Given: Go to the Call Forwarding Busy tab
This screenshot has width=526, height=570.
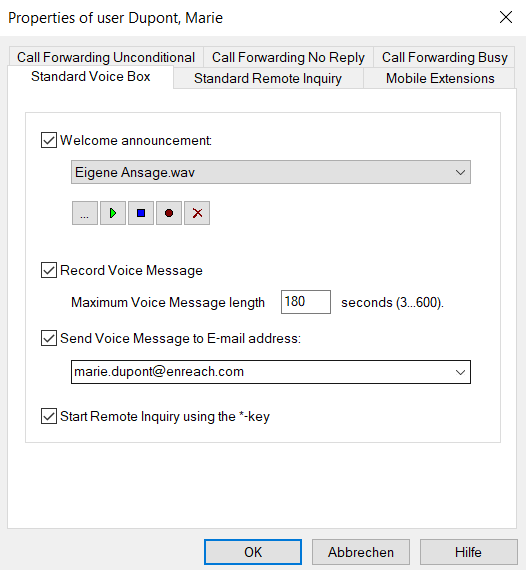Looking at the screenshot, I should [x=445, y=57].
